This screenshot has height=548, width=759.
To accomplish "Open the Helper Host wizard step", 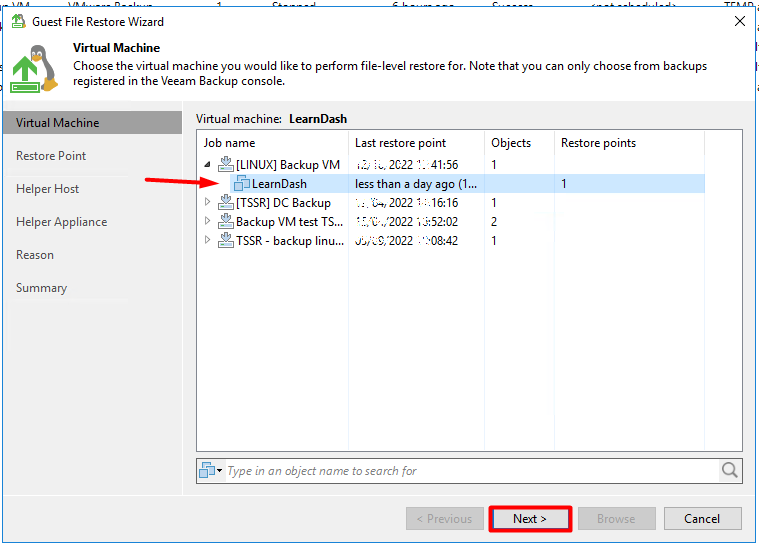I will point(47,189).
